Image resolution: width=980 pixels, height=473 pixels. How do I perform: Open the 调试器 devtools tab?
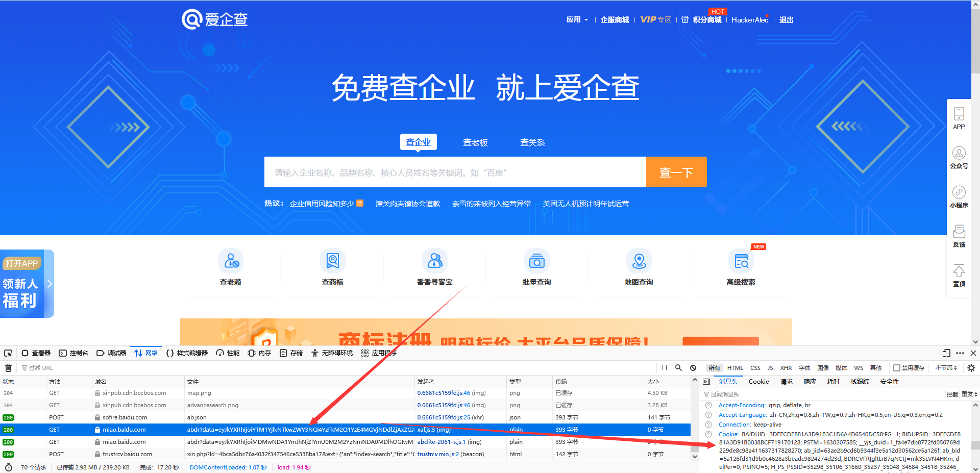(x=111, y=353)
